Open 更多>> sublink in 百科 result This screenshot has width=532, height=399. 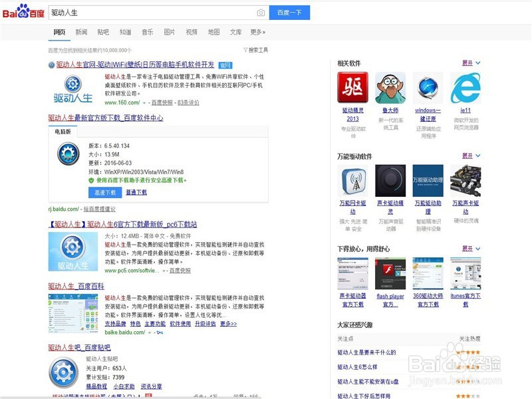(228, 324)
